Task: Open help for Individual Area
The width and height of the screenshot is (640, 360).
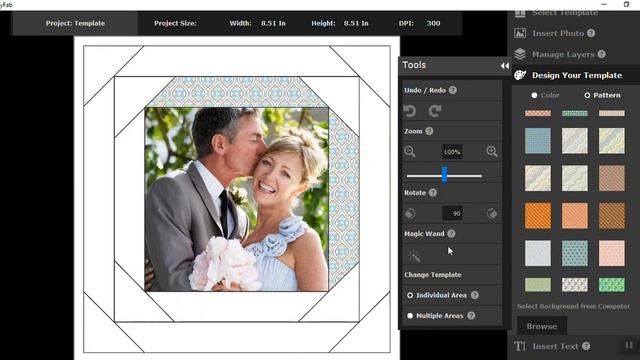Action: 475,295
